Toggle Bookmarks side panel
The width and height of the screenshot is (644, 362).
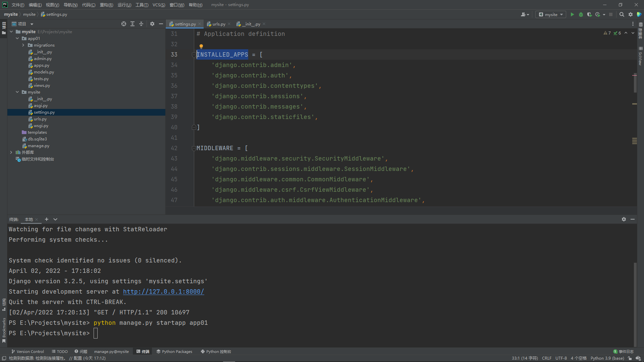[x=4, y=330]
